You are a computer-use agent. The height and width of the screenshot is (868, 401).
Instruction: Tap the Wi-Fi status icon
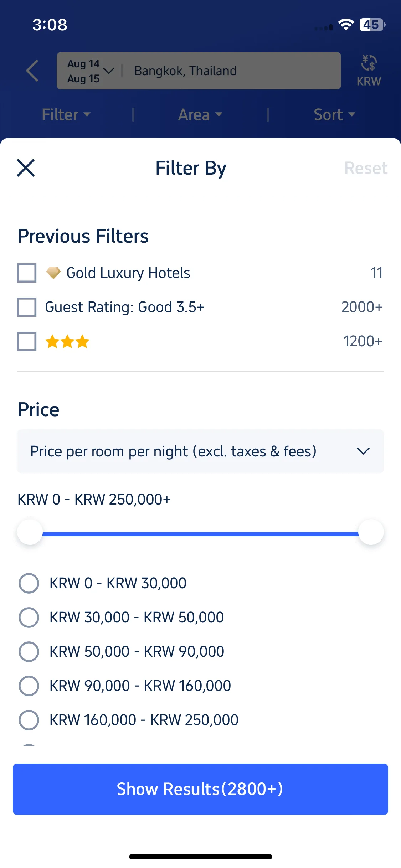(x=346, y=25)
